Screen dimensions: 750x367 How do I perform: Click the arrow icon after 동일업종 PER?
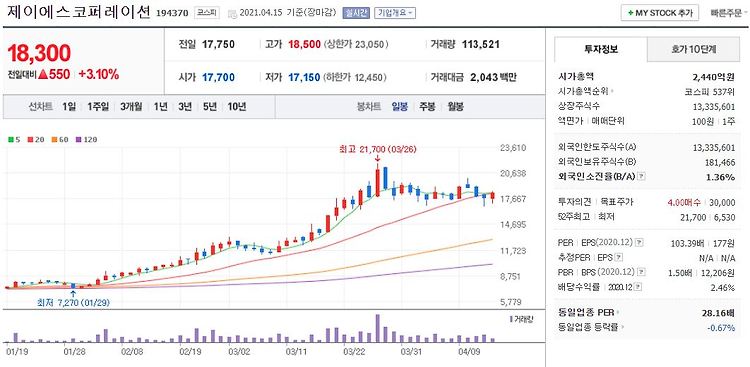[618, 312]
